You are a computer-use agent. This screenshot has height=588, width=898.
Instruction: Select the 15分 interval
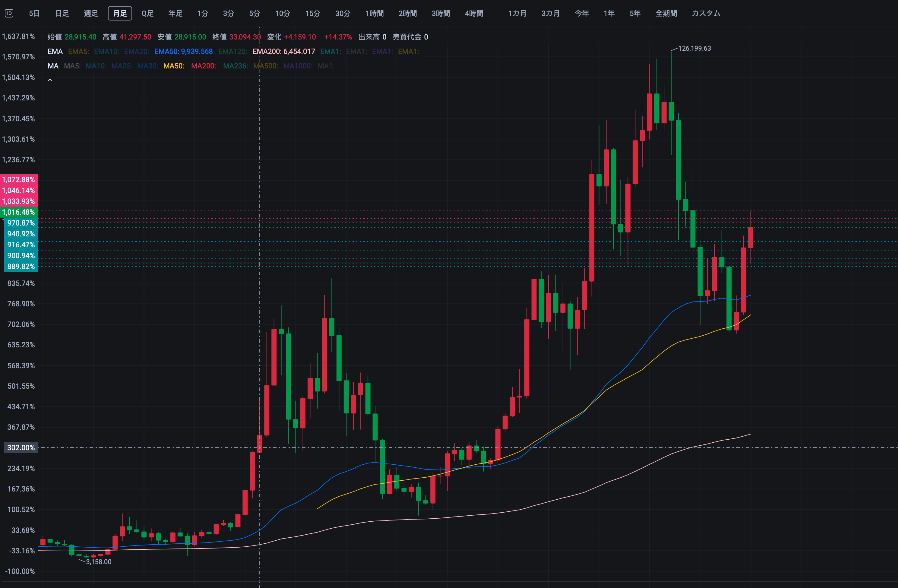(313, 13)
